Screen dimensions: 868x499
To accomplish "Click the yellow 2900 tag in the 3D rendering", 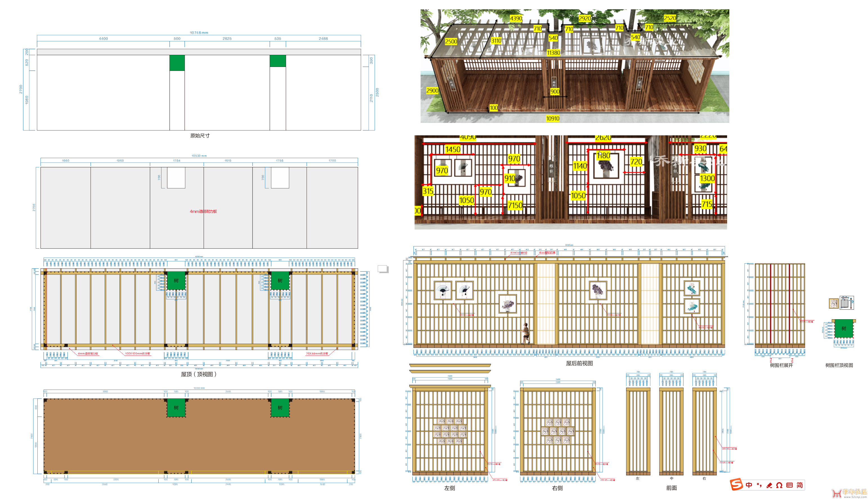I will 432,91.
